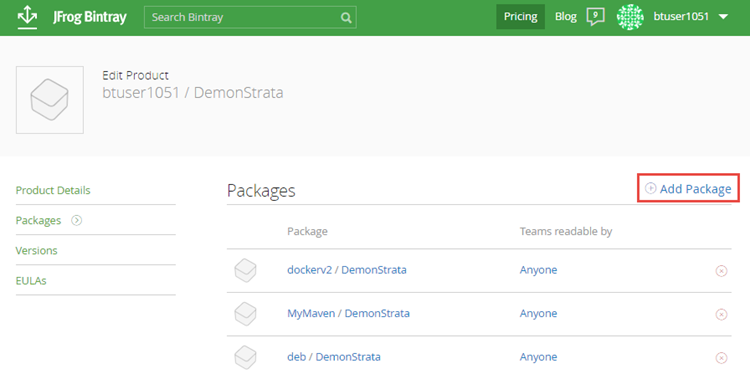Expand the btuser1051 user dropdown arrow
This screenshot has height=379, width=750.
[723, 17]
